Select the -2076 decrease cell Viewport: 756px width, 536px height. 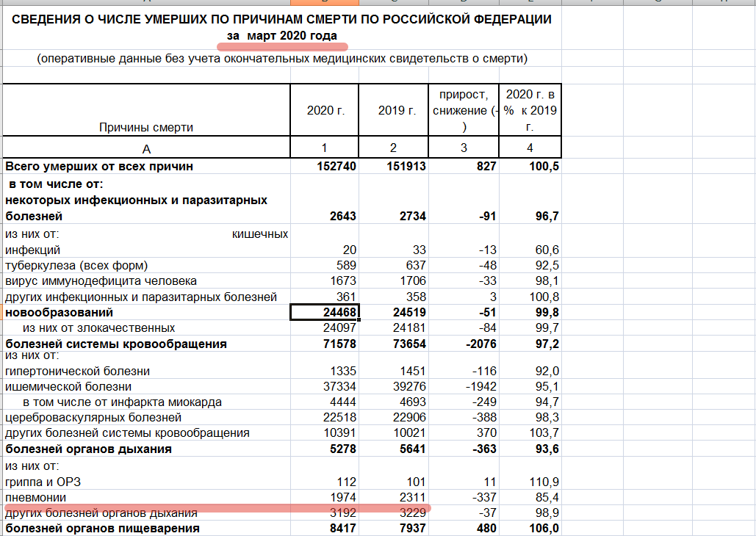pos(464,344)
